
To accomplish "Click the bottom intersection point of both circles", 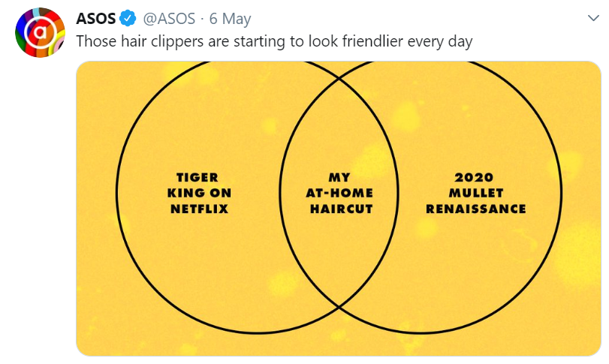I will point(339,308).
